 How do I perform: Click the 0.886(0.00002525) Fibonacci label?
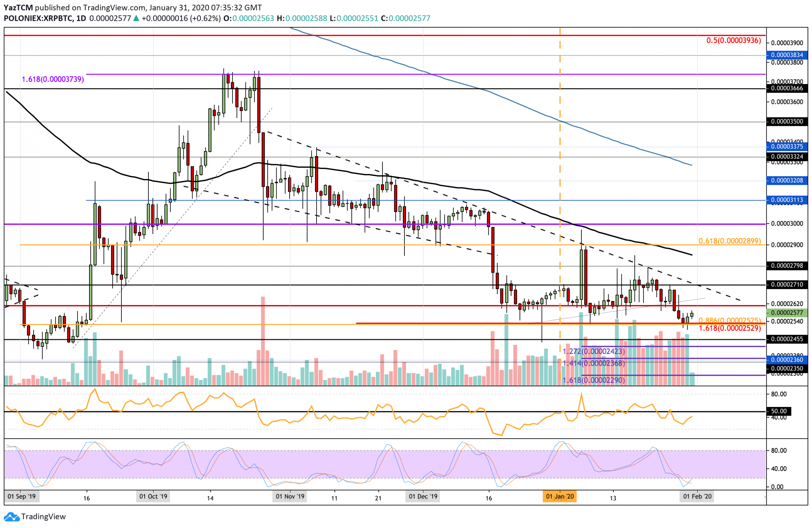click(730, 321)
